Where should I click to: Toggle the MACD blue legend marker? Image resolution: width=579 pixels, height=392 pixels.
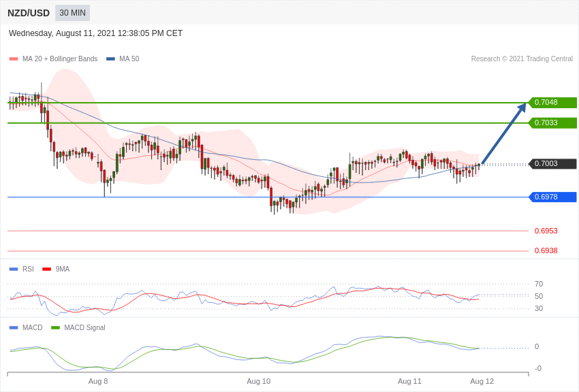(14, 328)
